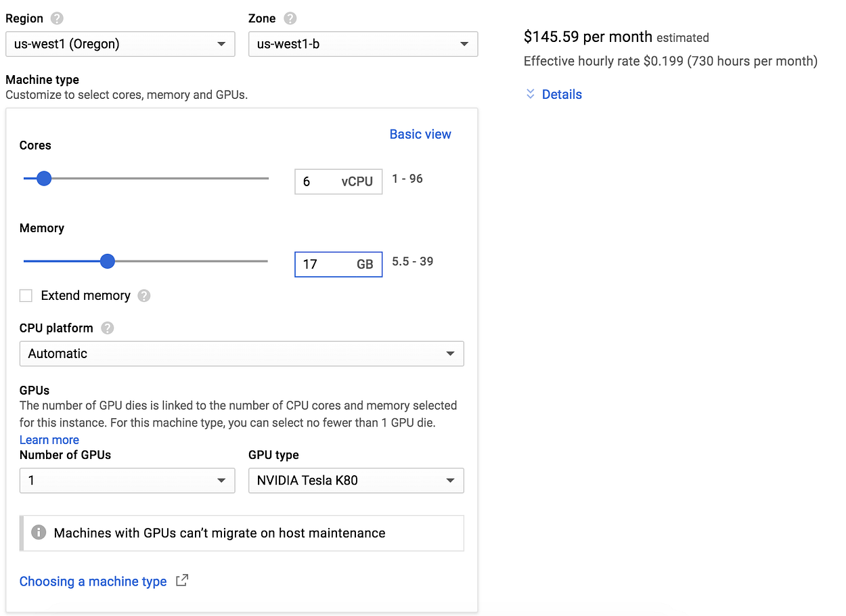Click the Cores slider handle
The image size is (846, 616).
pyautogui.click(x=44, y=179)
